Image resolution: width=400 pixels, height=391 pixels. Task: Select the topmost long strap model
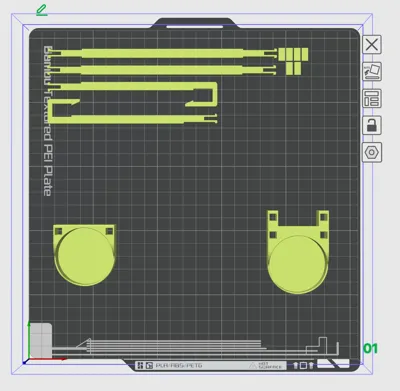pos(163,53)
